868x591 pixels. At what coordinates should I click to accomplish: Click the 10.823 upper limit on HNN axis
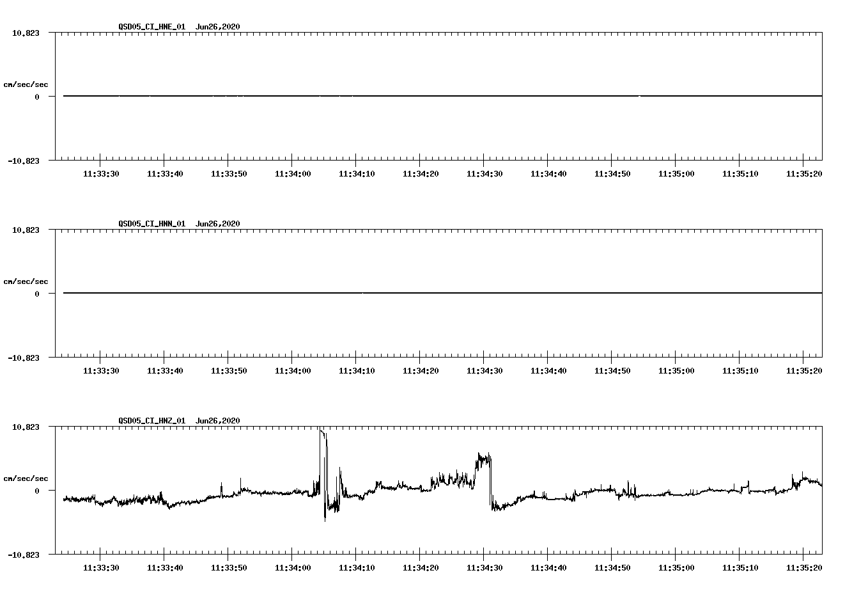click(x=26, y=230)
